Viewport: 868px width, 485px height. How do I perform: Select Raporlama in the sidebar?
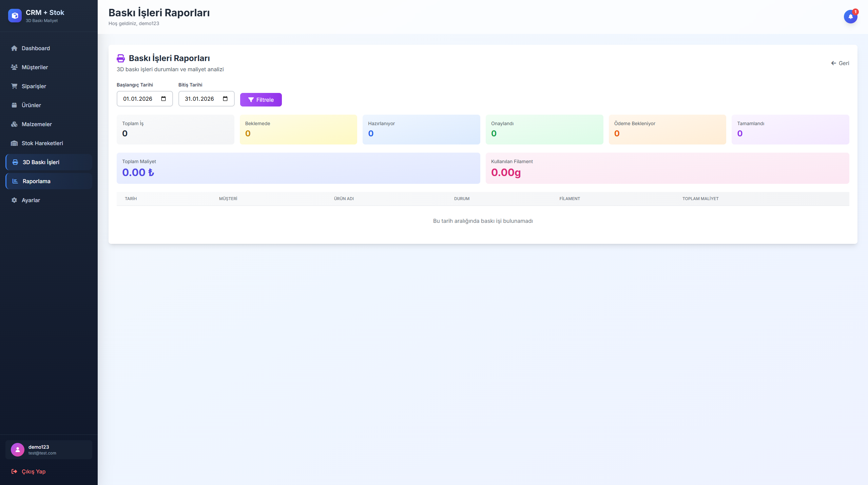[37, 181]
